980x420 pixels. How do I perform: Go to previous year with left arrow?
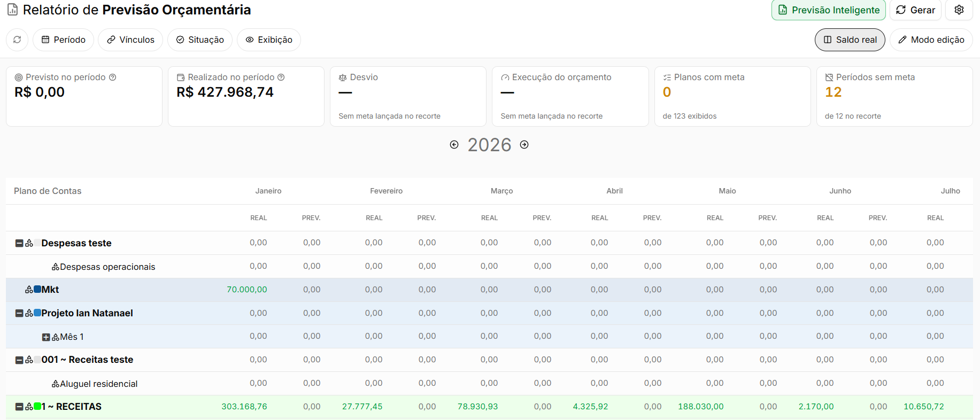click(x=454, y=145)
